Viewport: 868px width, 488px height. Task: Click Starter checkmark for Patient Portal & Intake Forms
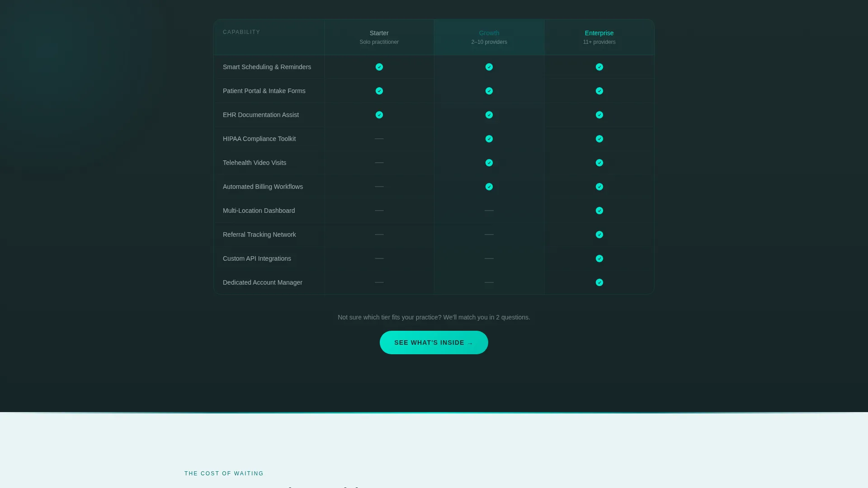coord(379,91)
